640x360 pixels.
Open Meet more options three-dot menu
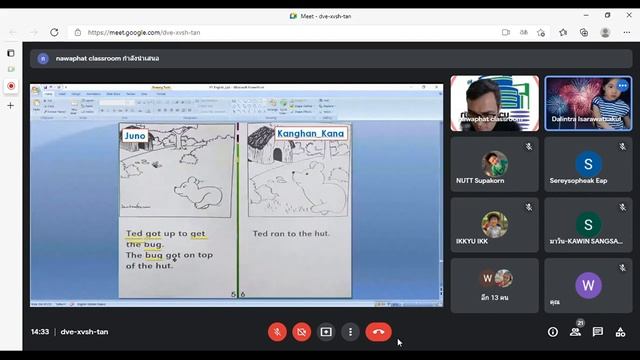(x=350, y=332)
